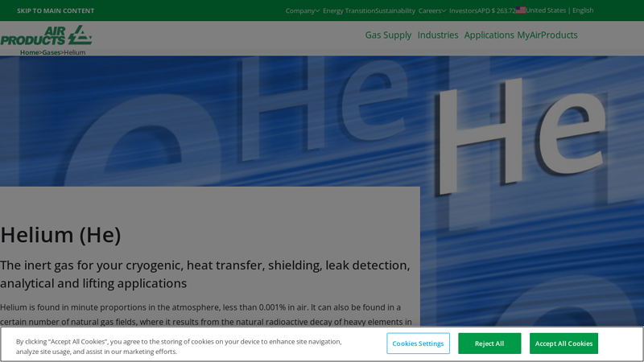The image size is (644, 362).
Task: Open the Gas Supply menu
Action: click(x=388, y=35)
